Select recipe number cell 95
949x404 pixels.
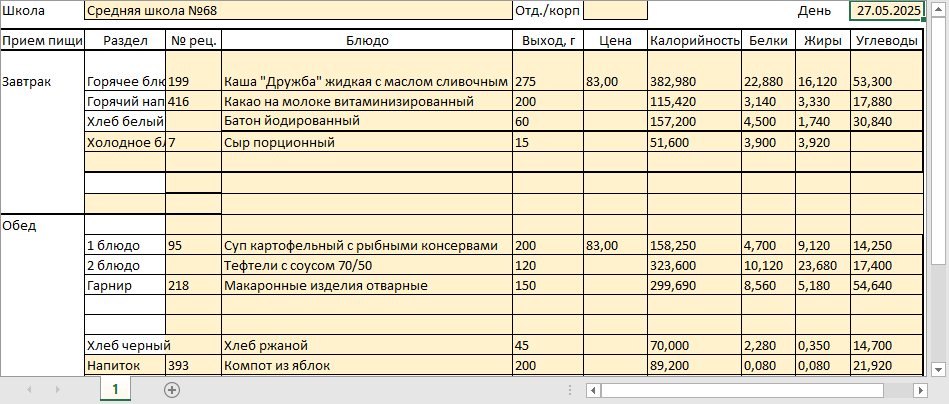(194, 246)
